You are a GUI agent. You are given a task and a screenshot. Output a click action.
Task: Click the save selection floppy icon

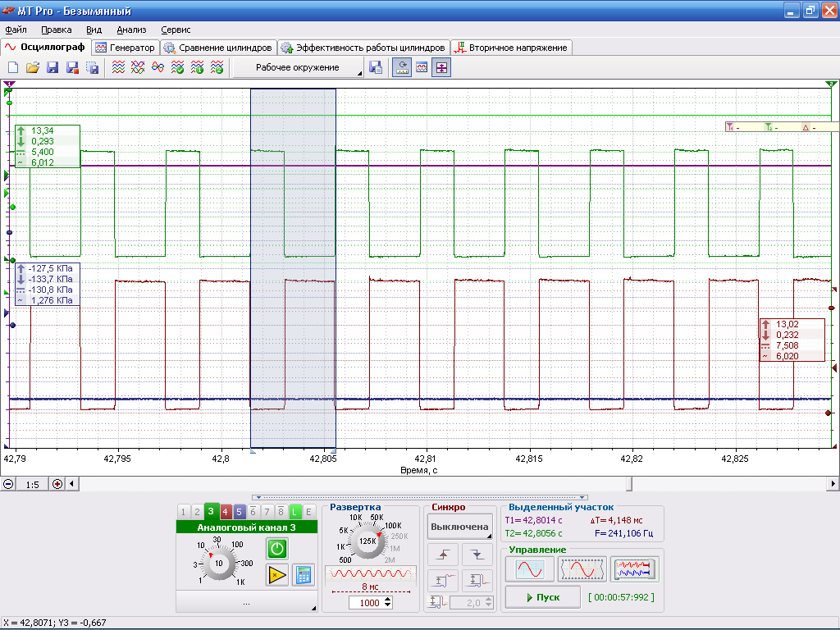click(x=92, y=67)
